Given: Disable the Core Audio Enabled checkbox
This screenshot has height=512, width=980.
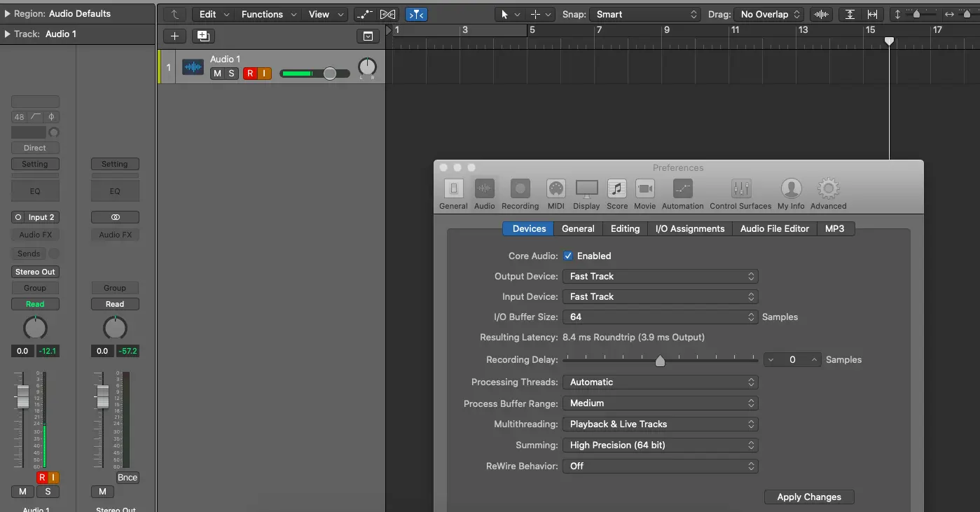Looking at the screenshot, I should coord(568,256).
